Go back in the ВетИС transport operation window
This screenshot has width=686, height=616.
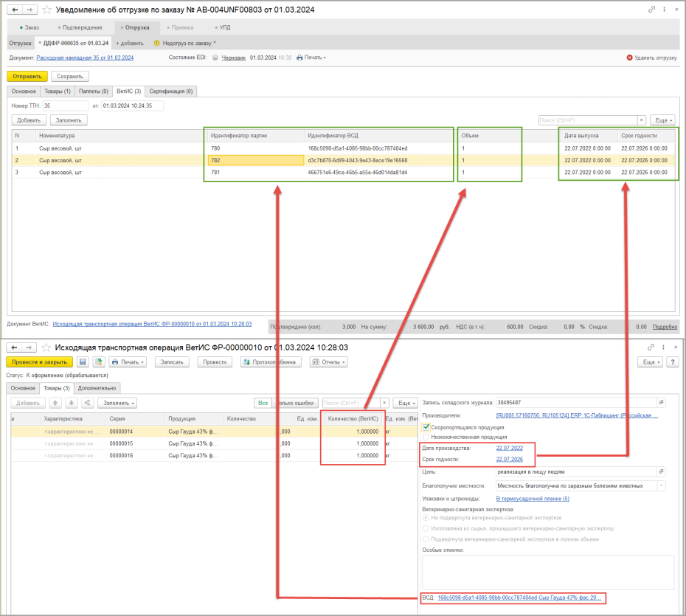pyautogui.click(x=15, y=347)
